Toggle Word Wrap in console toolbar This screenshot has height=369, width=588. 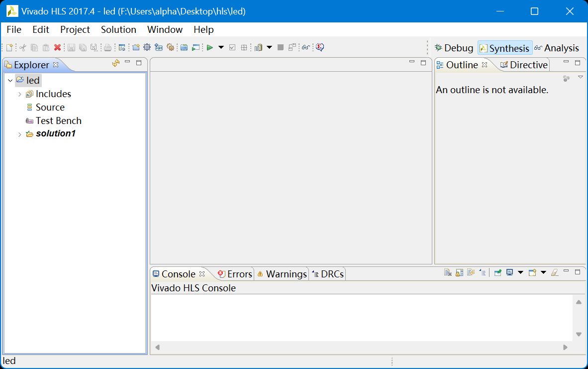click(471, 272)
